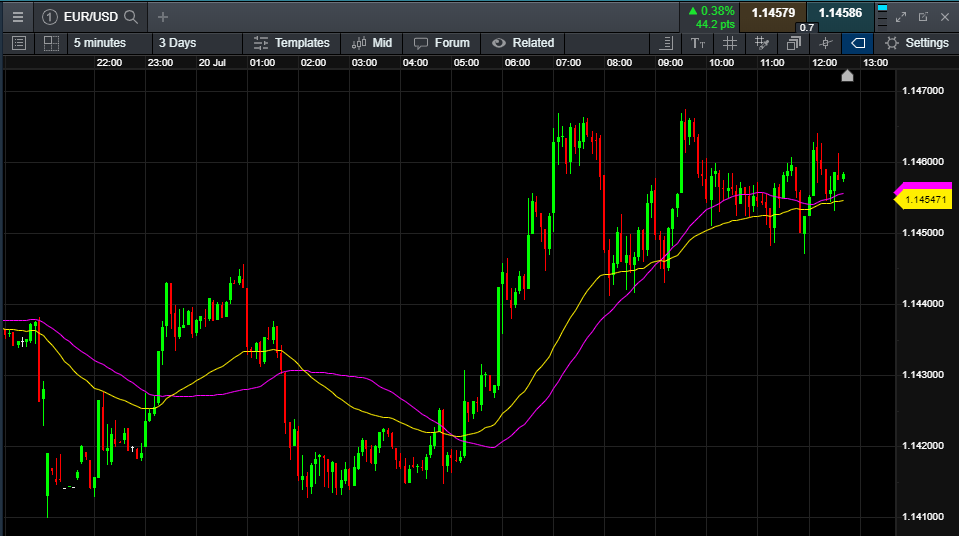The image size is (959, 536).
Task: Open the Templates menu
Action: pos(292,43)
